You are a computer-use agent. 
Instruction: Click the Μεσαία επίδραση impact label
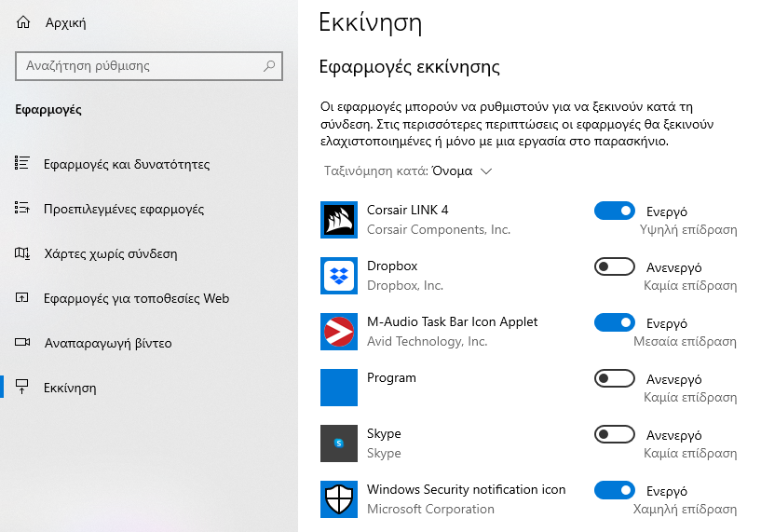pos(685,341)
